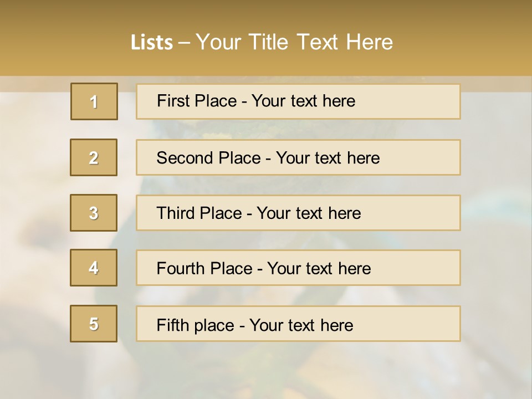Click "Your text here" in Fourth Place row

pos(319,269)
